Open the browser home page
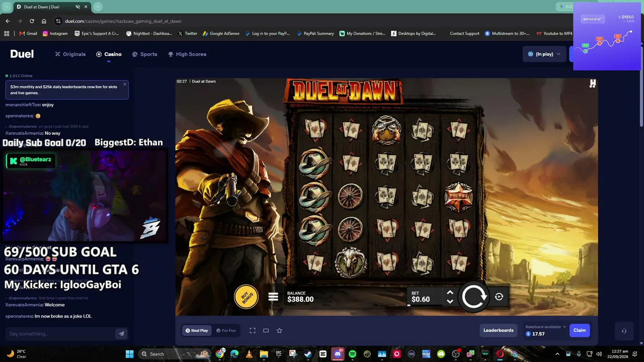Image resolution: width=644 pixels, height=362 pixels. point(44,21)
